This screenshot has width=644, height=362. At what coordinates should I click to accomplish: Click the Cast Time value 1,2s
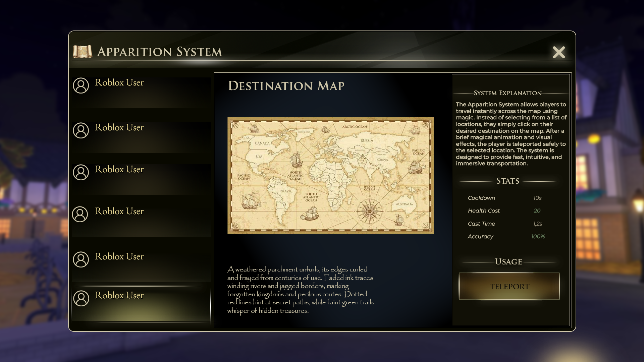(x=538, y=224)
